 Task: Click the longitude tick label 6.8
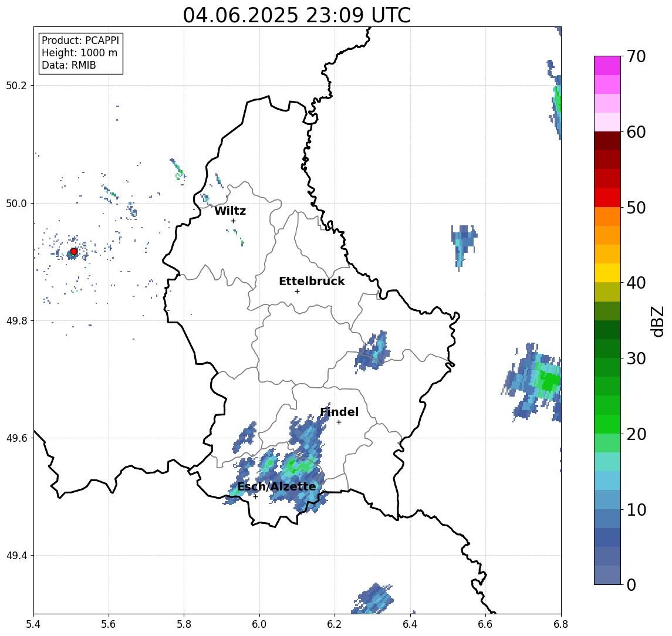point(560,624)
